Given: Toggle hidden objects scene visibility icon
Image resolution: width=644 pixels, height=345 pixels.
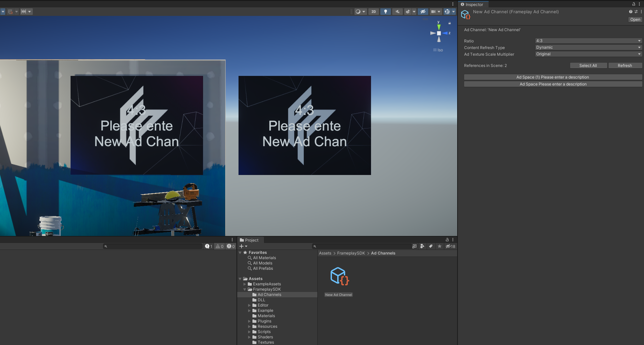Looking at the screenshot, I should coord(423,12).
